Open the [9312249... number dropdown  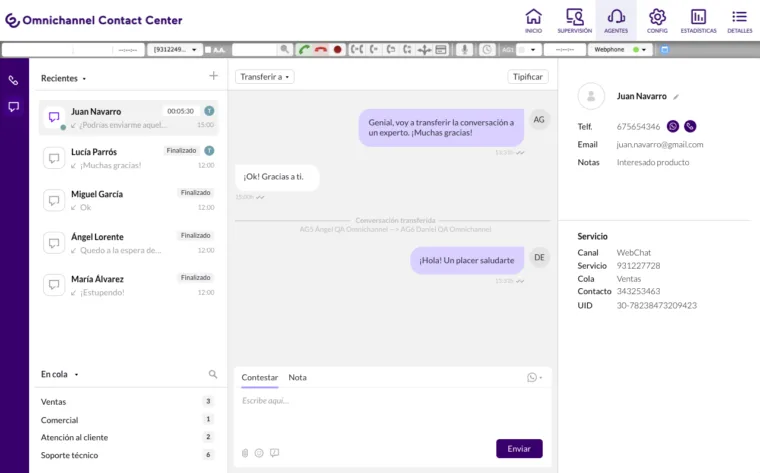pyautogui.click(x=175, y=49)
